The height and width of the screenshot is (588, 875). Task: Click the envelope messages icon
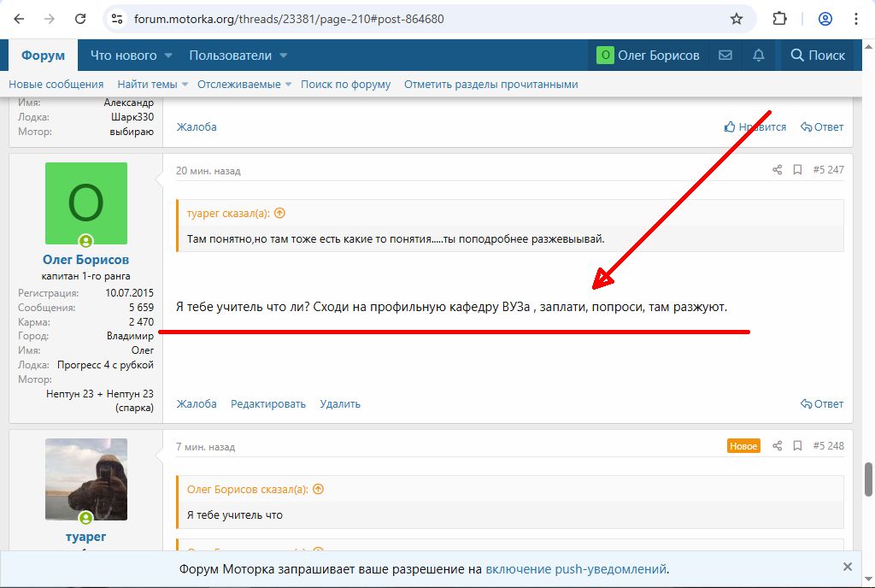725,56
